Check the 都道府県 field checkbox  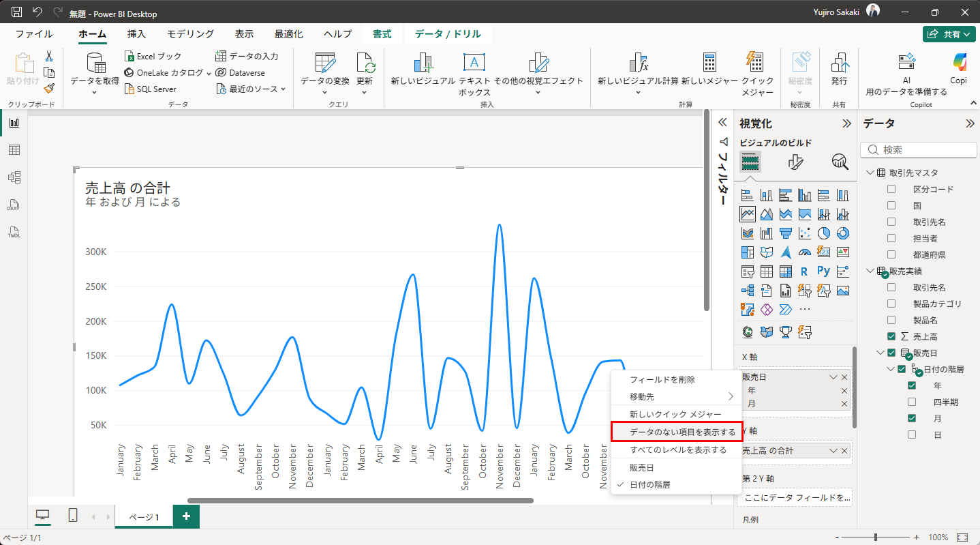click(891, 254)
